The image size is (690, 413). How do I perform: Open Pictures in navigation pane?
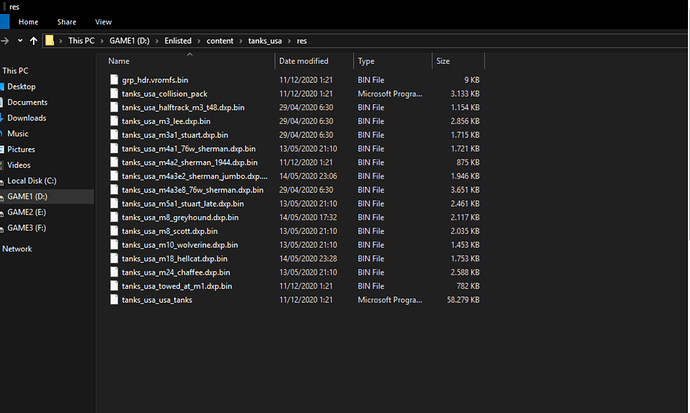click(21, 150)
